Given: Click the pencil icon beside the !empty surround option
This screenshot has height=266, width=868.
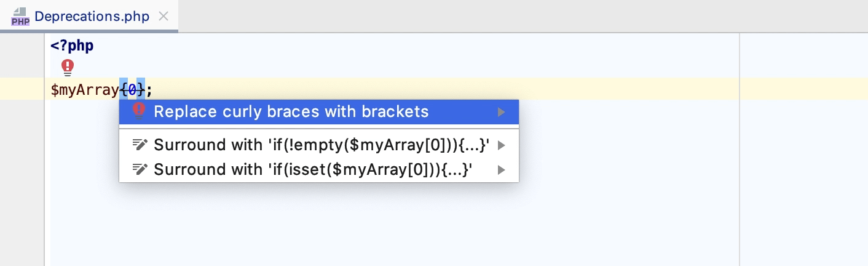Looking at the screenshot, I should [140, 145].
